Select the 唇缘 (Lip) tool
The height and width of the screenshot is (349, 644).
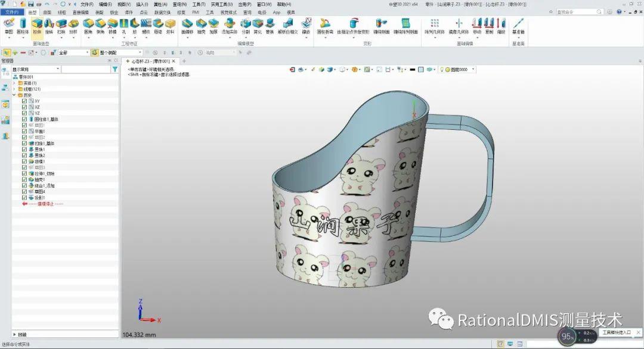[158, 26]
